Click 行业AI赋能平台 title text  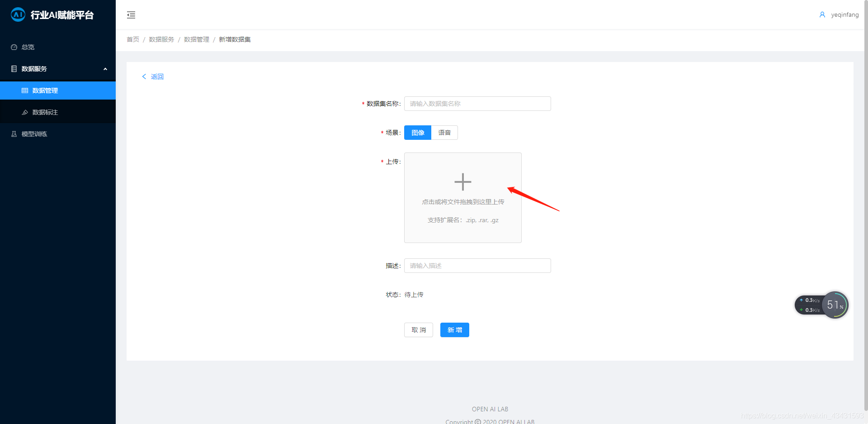click(62, 15)
